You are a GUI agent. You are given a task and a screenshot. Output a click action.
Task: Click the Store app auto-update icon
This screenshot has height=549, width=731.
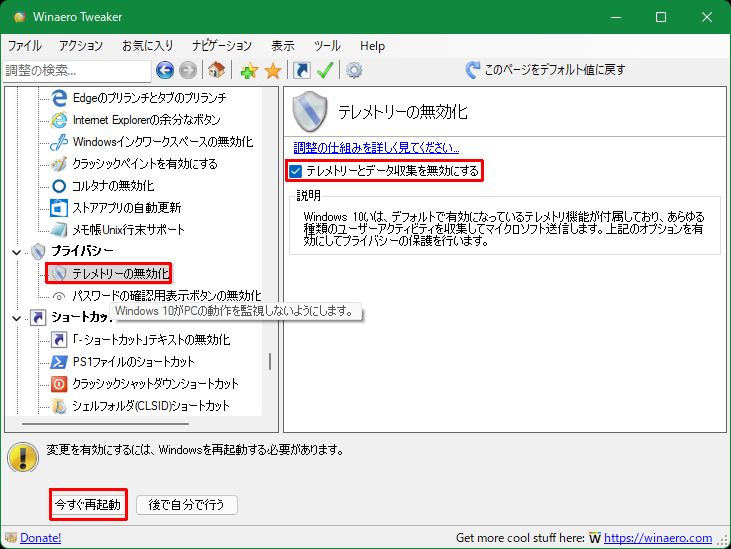(x=59, y=208)
